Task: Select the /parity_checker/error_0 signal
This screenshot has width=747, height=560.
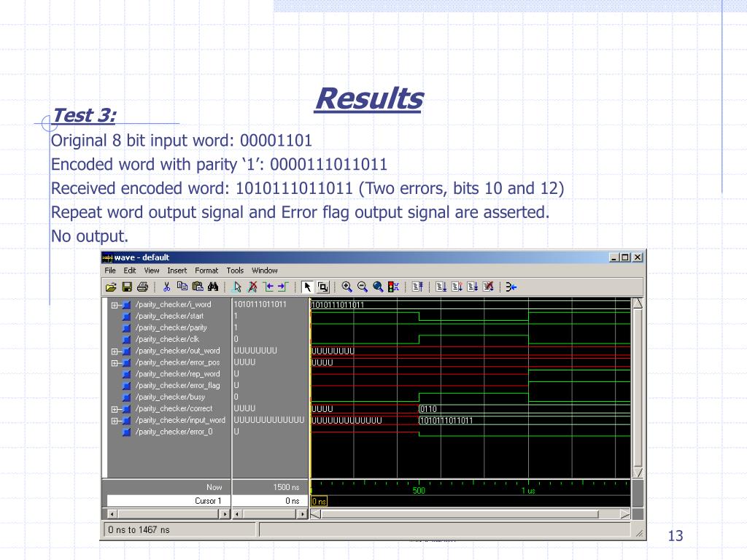Action: click(x=174, y=432)
